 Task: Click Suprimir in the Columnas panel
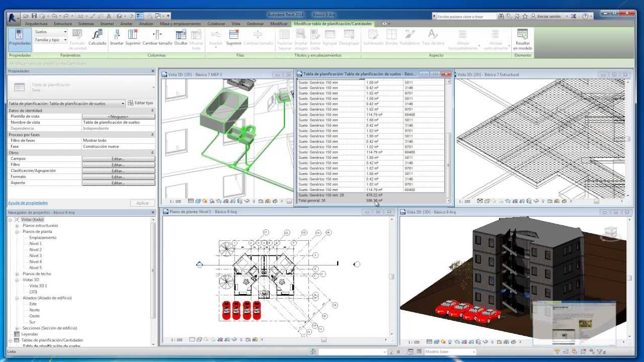coord(133,38)
